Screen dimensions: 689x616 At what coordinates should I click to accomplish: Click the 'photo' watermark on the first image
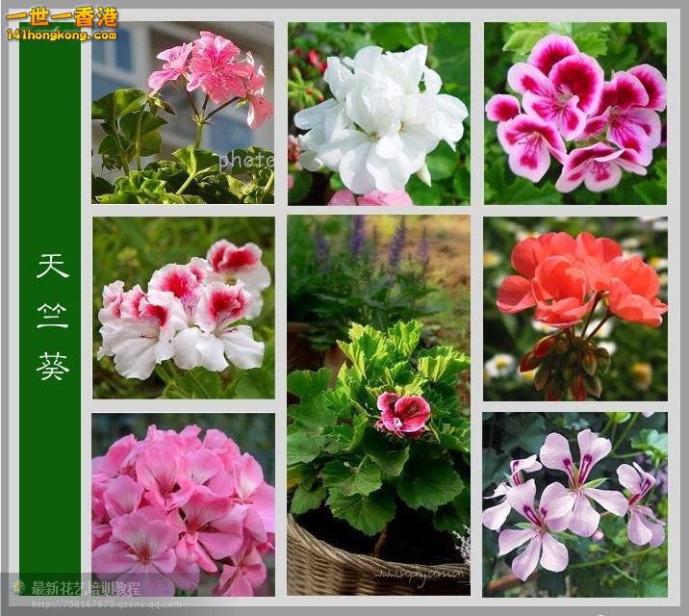pyautogui.click(x=244, y=161)
